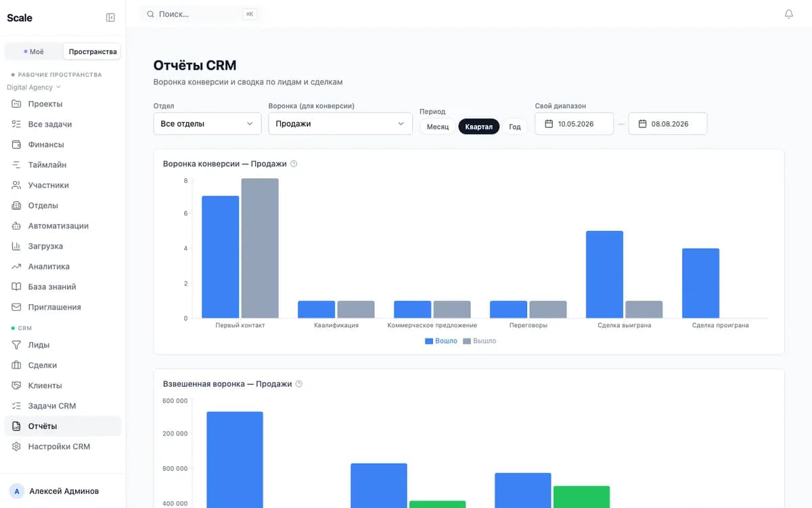Screen dimensions: 812x508
Task: Click the Проекты folder icon
Action: click(16, 104)
